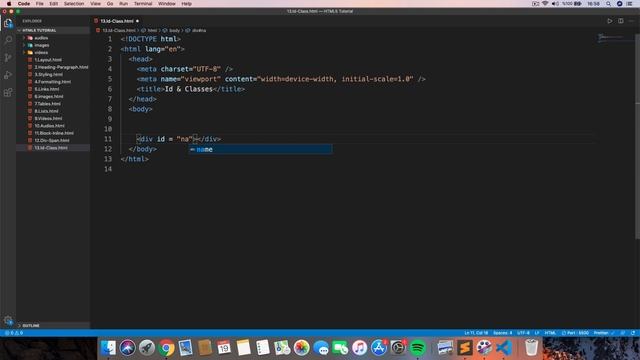The width and height of the screenshot is (640, 360).
Task: Expand the OUTLINE section
Action: point(31,325)
